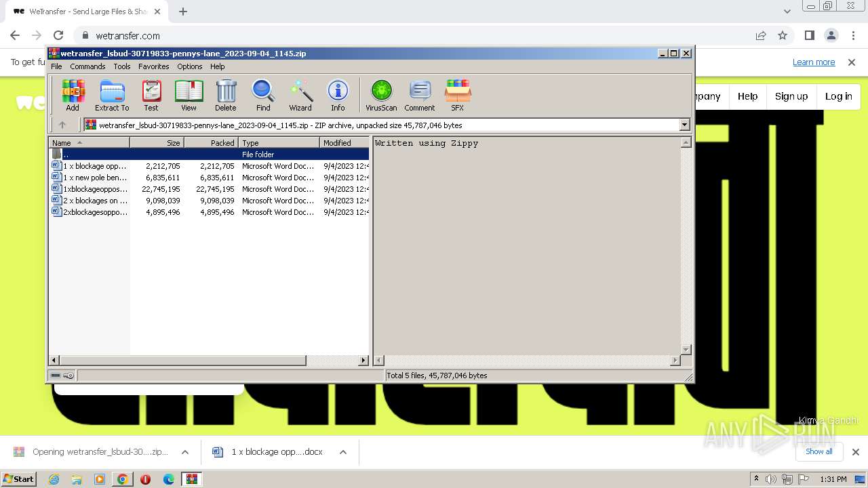The height and width of the screenshot is (488, 868).
Task: Click the View file icon
Action: 189,95
